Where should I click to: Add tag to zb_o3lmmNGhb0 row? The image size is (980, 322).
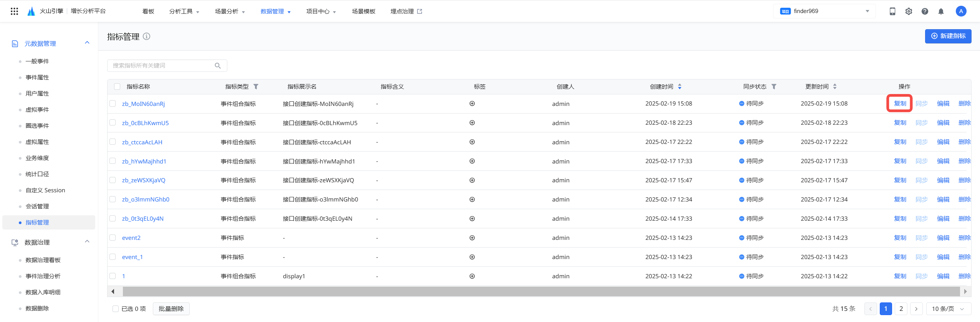click(x=472, y=200)
